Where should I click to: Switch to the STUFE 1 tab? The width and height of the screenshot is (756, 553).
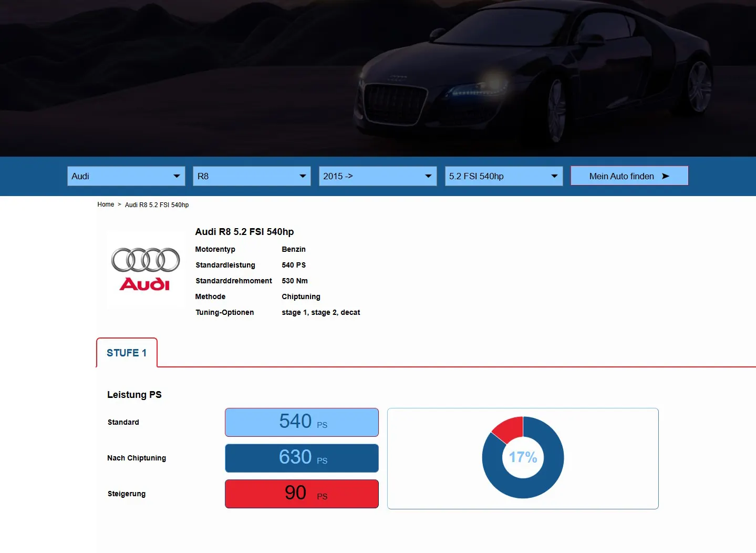[x=126, y=352]
